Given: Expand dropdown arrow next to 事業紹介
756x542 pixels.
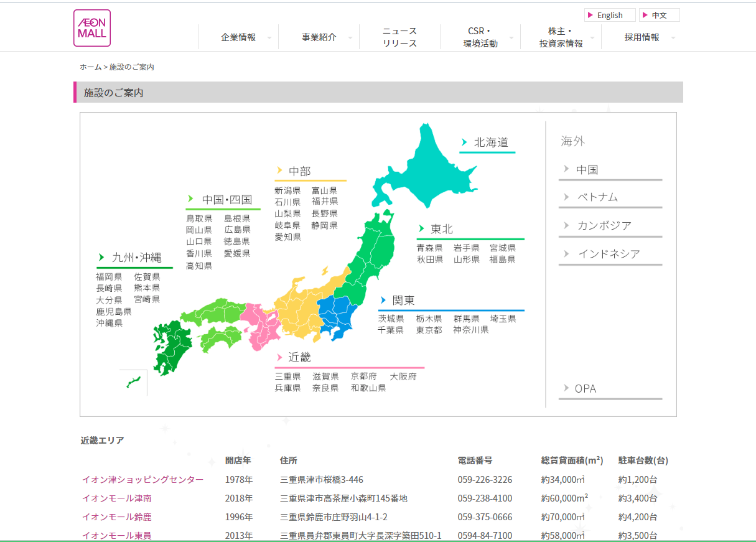Looking at the screenshot, I should click(350, 38).
